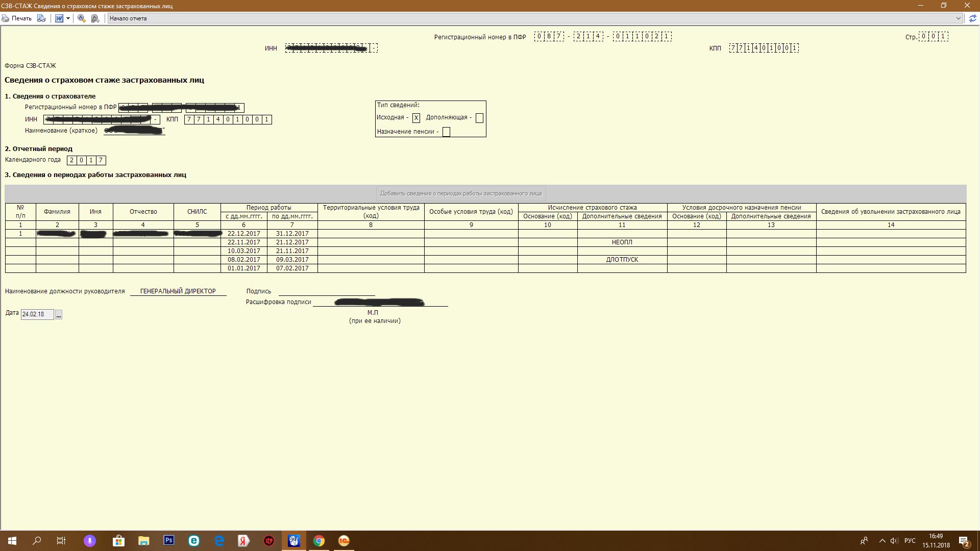Open print preview icon next to Печать

coord(41,18)
